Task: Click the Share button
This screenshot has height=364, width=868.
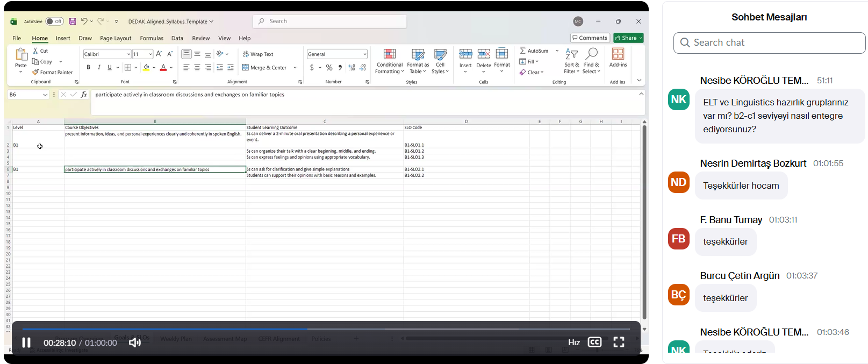Action: pos(628,38)
